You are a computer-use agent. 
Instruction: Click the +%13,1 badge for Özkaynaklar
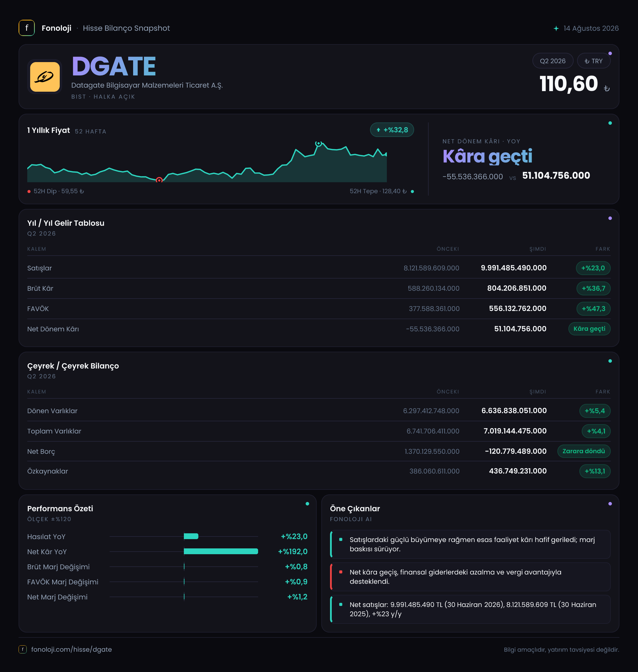point(595,471)
